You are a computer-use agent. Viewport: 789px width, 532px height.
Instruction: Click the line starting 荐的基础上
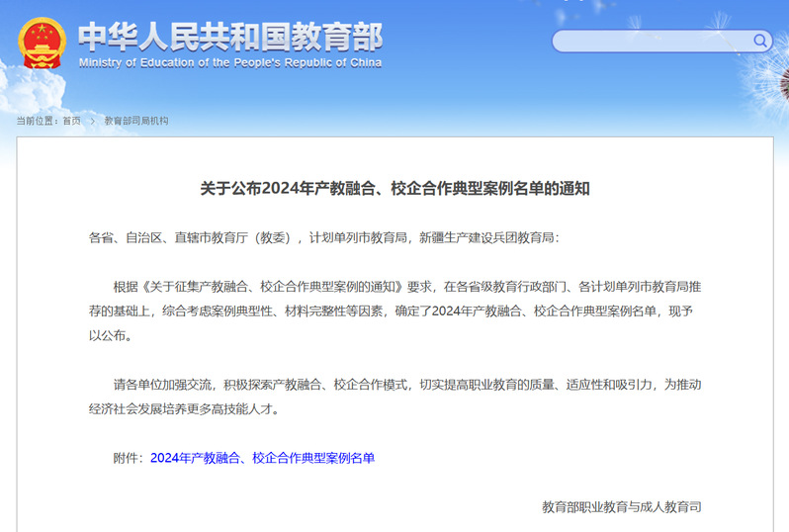[391, 311]
